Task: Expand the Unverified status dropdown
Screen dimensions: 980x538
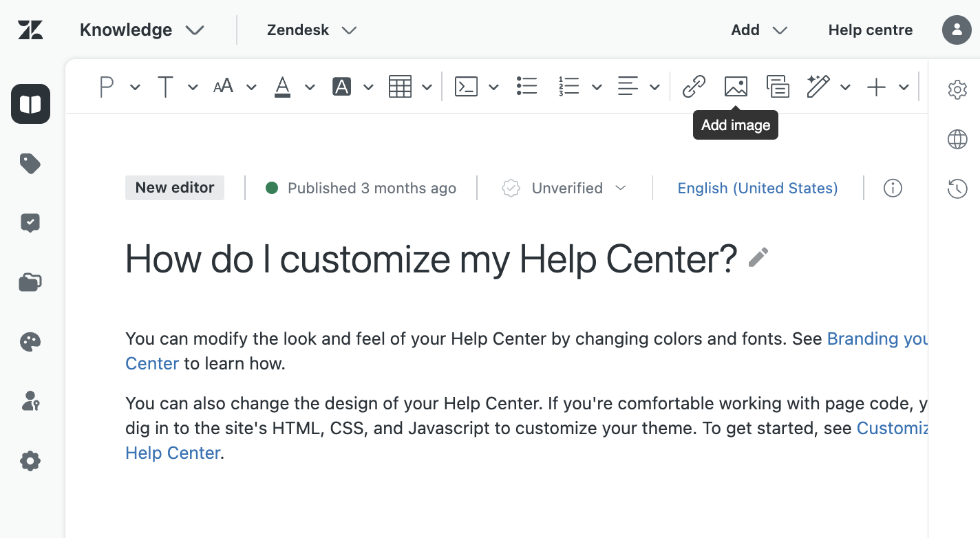Action: (x=565, y=189)
